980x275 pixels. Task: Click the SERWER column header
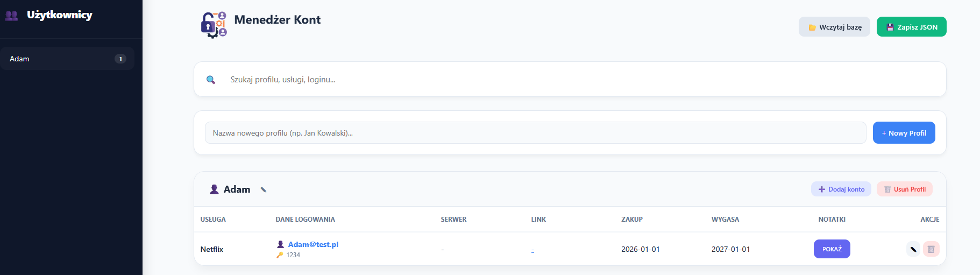[x=453, y=220]
